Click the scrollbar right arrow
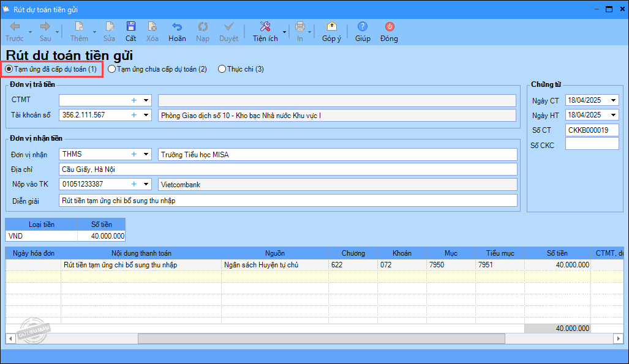Image resolution: width=629 pixels, height=364 pixels. coord(619,339)
